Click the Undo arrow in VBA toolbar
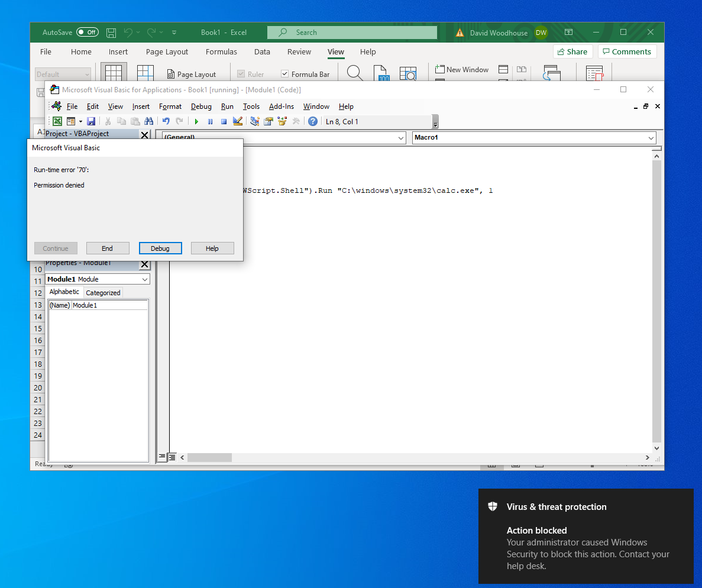 point(166,121)
